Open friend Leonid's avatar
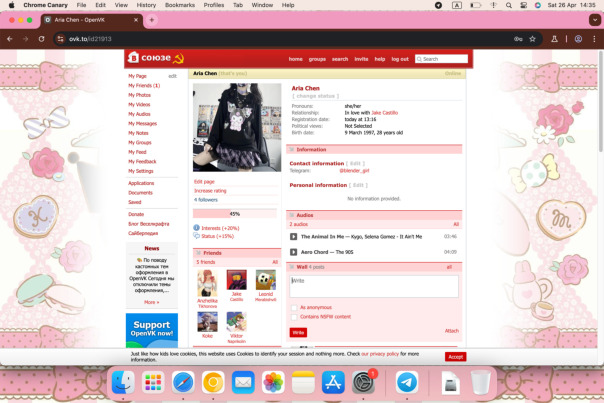 [x=266, y=280]
